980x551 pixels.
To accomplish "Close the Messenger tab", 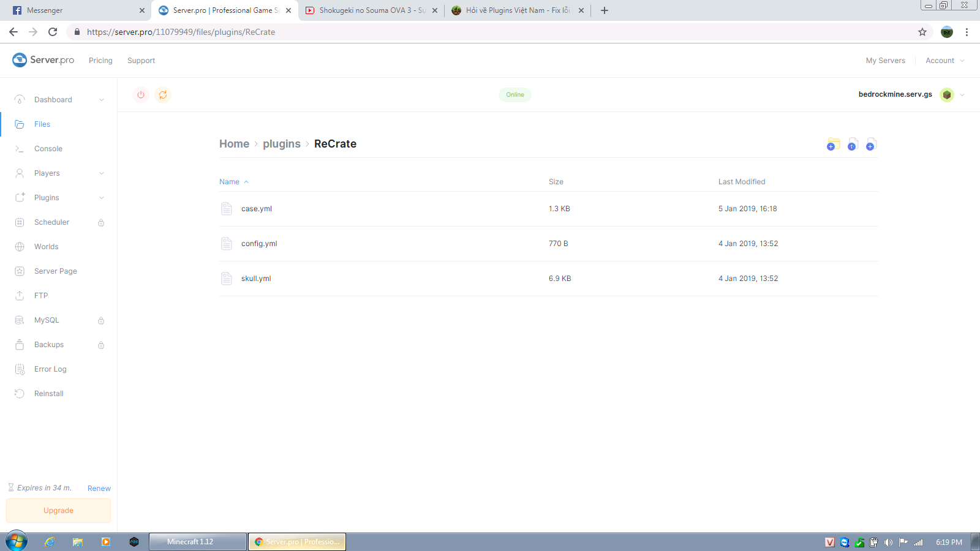I will click(x=142, y=10).
